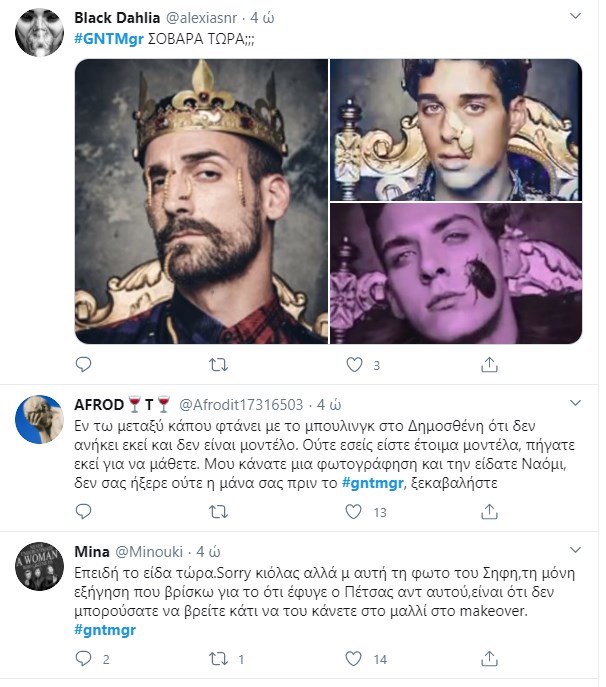Expand options menu for AFROD T's tweet
The height and width of the screenshot is (687, 606).
pos(574,404)
